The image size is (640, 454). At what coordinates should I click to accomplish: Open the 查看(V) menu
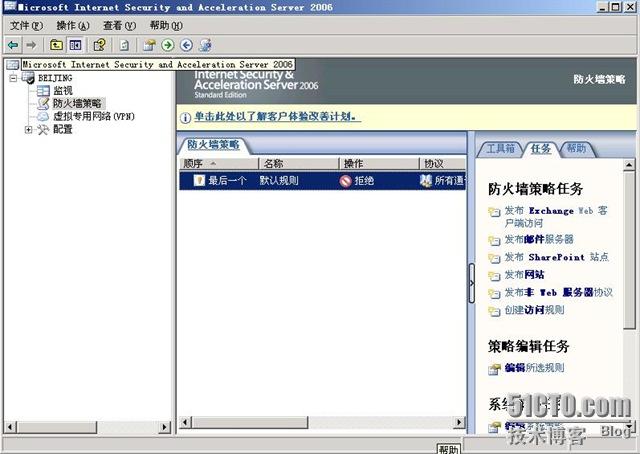click(119, 26)
